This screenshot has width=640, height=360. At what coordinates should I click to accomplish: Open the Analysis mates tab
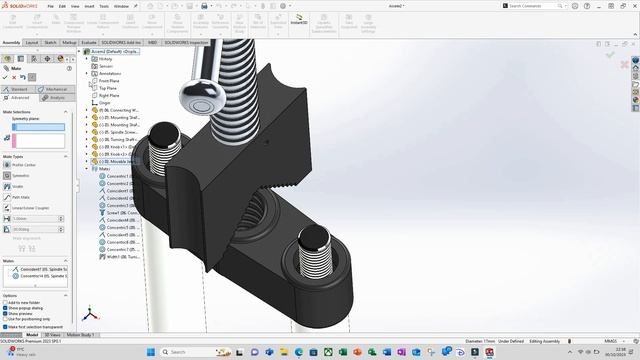[x=57, y=98]
